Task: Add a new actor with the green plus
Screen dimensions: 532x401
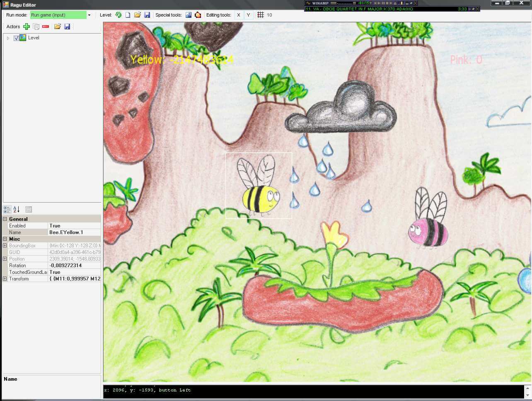Action: (27, 27)
